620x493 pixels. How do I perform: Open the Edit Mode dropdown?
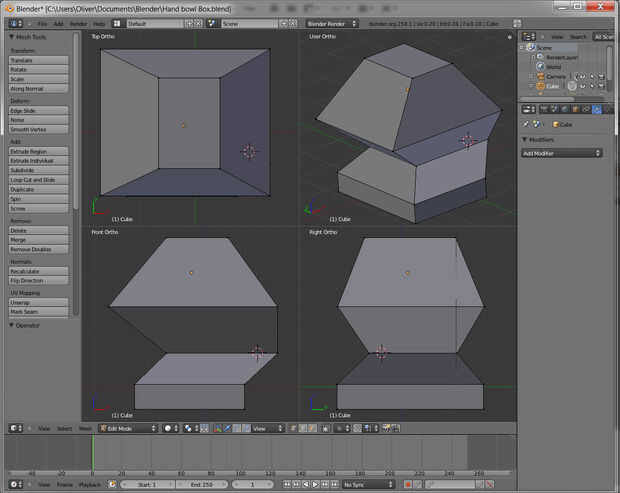(128, 428)
